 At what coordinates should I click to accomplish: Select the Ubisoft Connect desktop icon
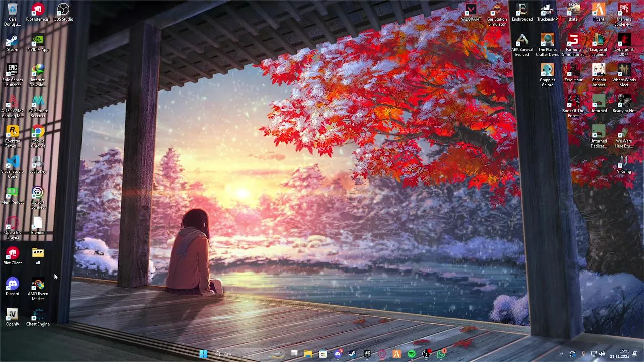coord(38,198)
